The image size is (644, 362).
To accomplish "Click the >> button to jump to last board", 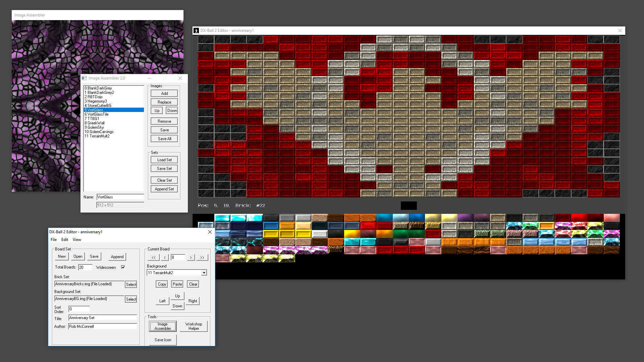I will tap(202, 257).
